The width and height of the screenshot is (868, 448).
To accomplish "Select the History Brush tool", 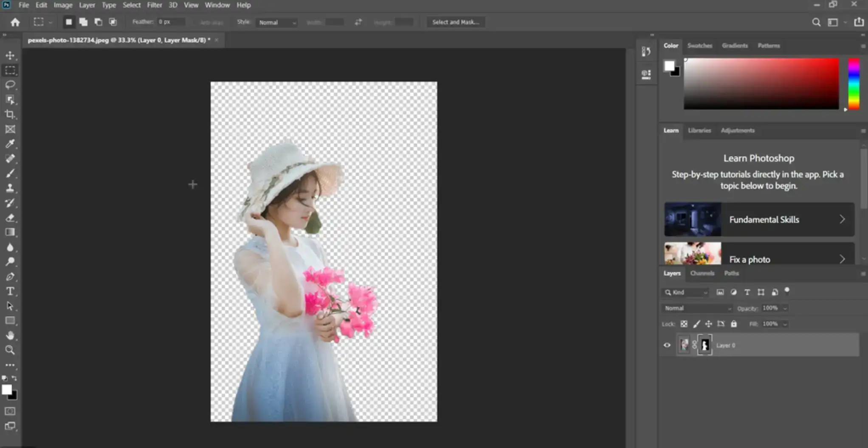I will point(10,203).
